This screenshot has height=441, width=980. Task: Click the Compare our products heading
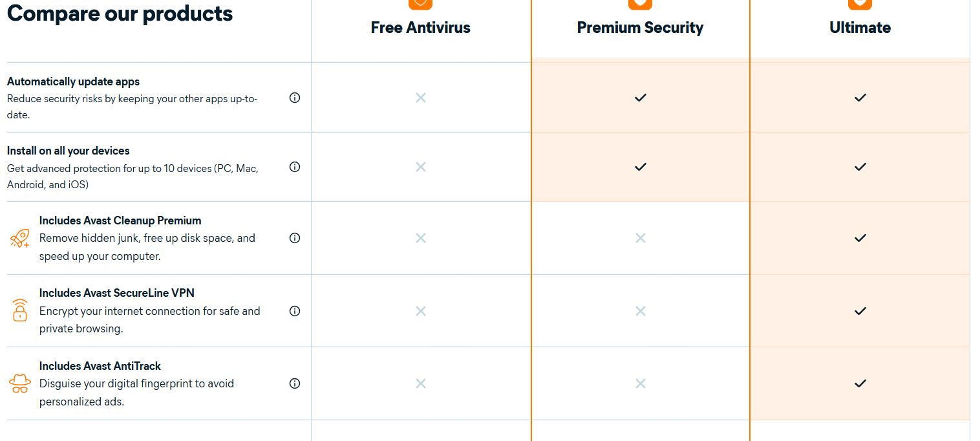pyautogui.click(x=120, y=14)
